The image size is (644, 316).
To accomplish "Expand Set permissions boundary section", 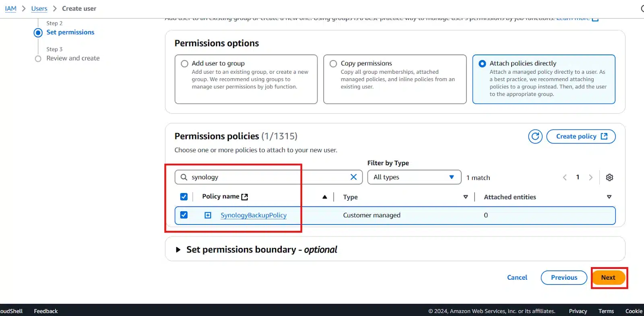I will (178, 250).
